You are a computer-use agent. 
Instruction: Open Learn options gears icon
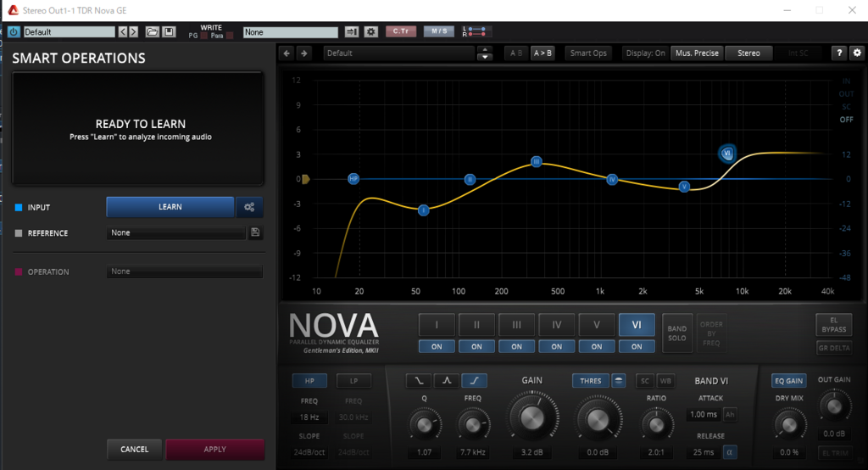point(249,207)
